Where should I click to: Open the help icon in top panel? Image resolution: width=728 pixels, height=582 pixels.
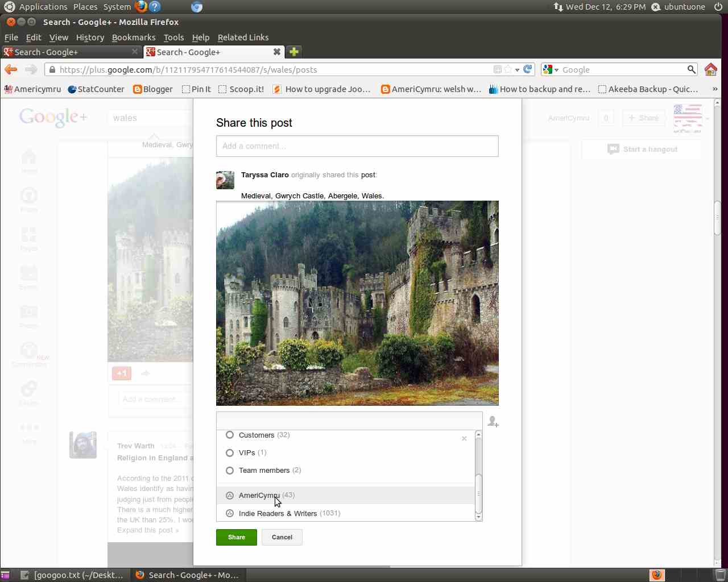(155, 7)
